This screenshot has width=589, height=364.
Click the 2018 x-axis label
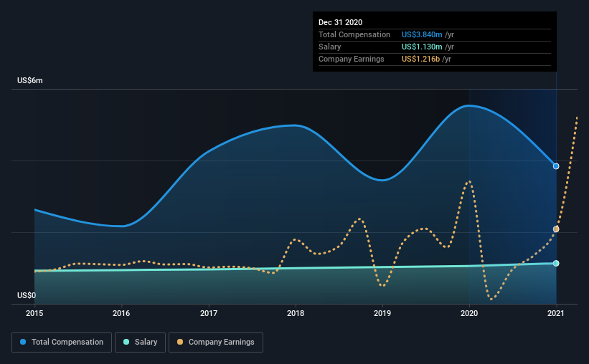point(296,313)
